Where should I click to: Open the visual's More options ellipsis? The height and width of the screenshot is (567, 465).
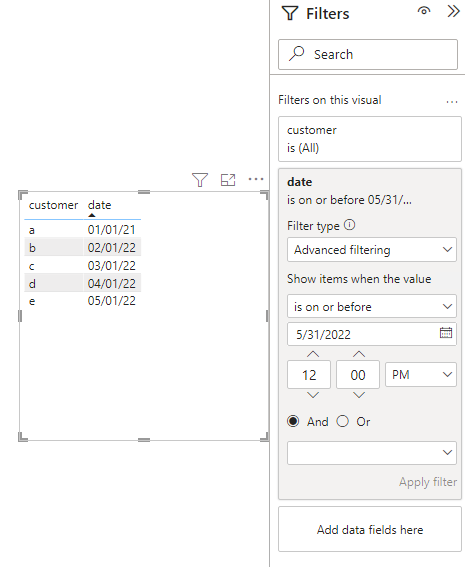tap(256, 179)
